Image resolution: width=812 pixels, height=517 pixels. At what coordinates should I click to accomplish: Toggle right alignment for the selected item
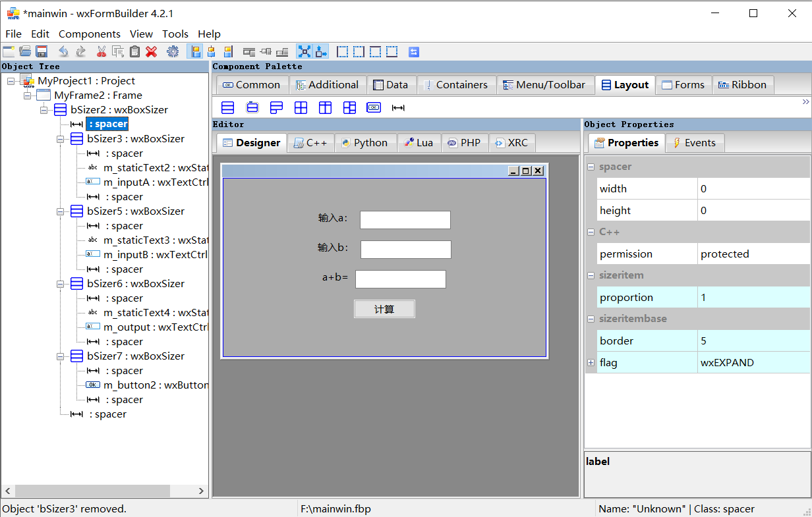coord(227,51)
